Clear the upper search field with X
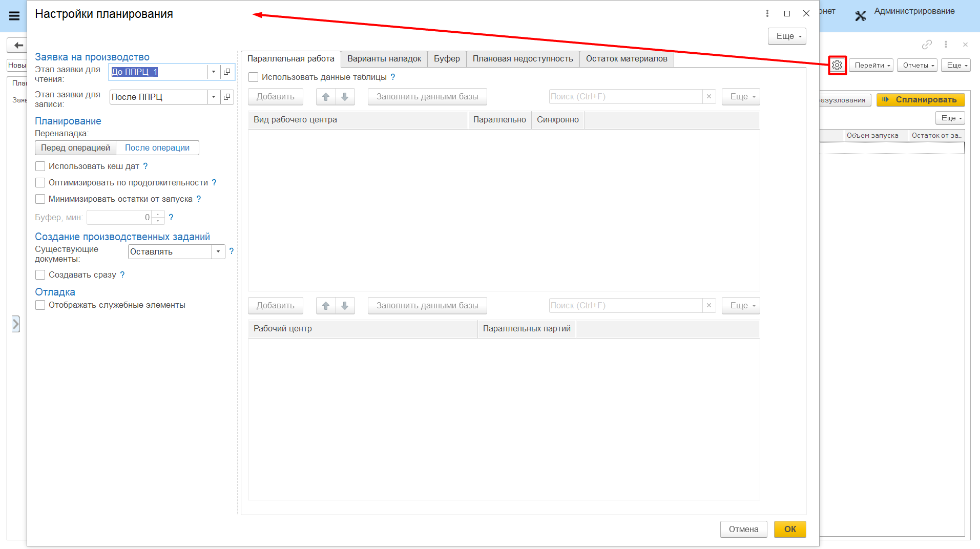980x549 pixels. tap(709, 97)
